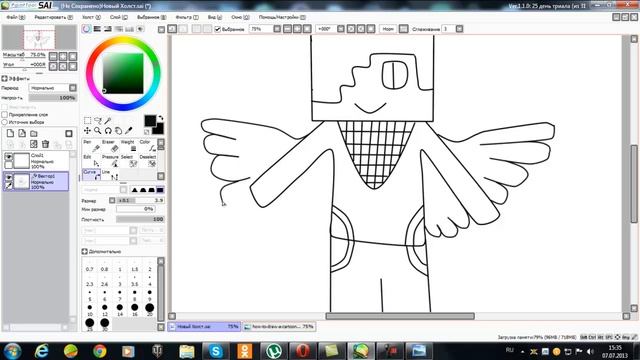Select the Line tool
The height and width of the screenshot is (360, 640).
click(x=109, y=175)
